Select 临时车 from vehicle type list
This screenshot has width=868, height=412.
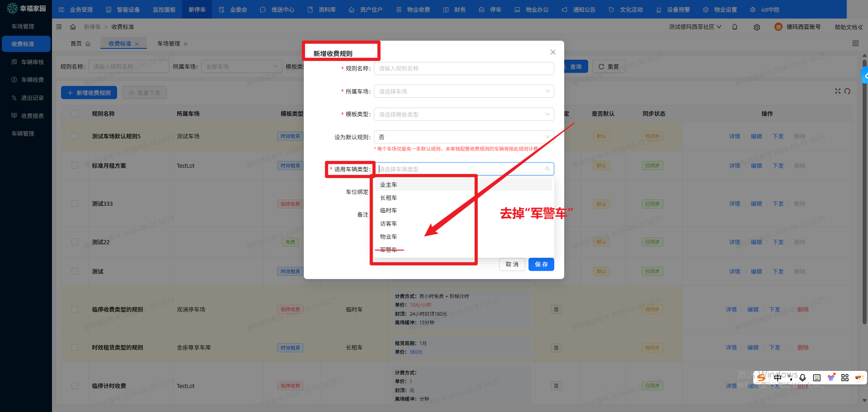[388, 211]
